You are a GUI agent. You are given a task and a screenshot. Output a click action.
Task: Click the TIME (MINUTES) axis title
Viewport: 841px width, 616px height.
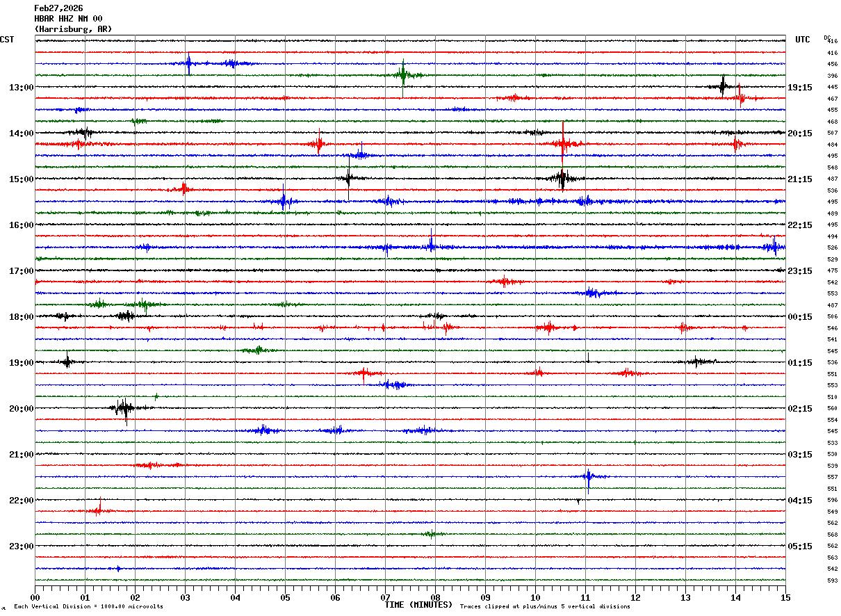418,605
